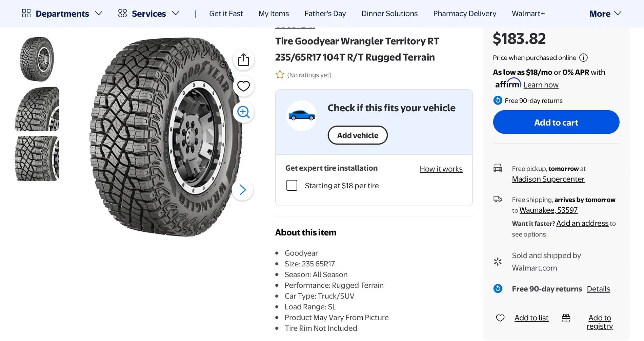Select Father's Day in the navigation
This screenshot has width=644, height=341.
click(325, 14)
